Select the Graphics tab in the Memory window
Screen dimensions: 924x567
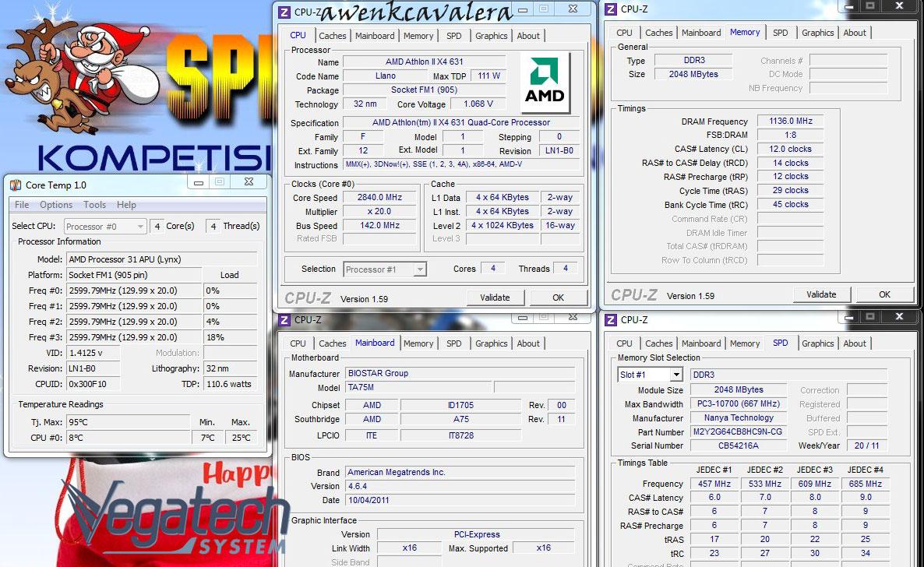[817, 33]
